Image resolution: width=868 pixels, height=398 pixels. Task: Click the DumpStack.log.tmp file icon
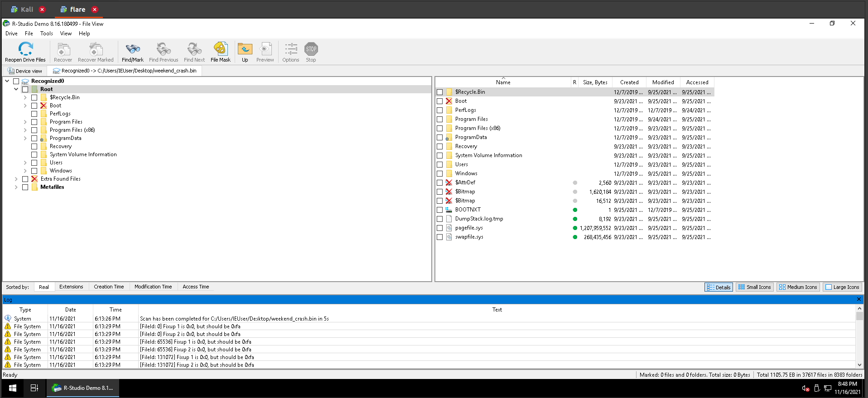click(449, 219)
